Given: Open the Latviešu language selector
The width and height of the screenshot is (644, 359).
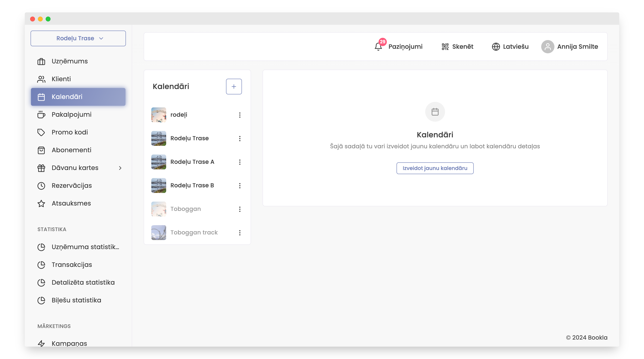Looking at the screenshot, I should pyautogui.click(x=515, y=46).
